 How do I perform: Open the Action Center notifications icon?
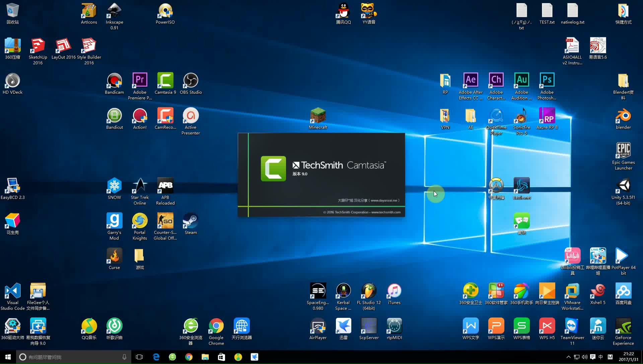click(x=593, y=357)
